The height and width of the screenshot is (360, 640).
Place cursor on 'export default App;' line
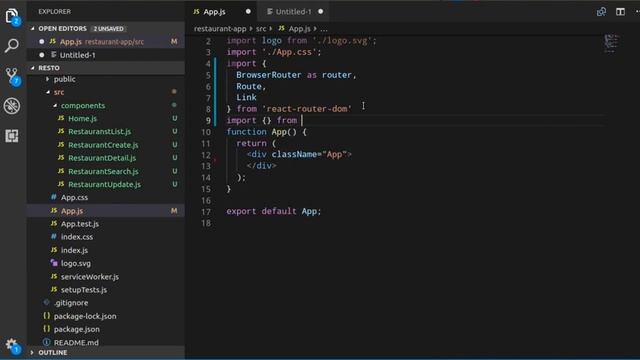click(274, 211)
